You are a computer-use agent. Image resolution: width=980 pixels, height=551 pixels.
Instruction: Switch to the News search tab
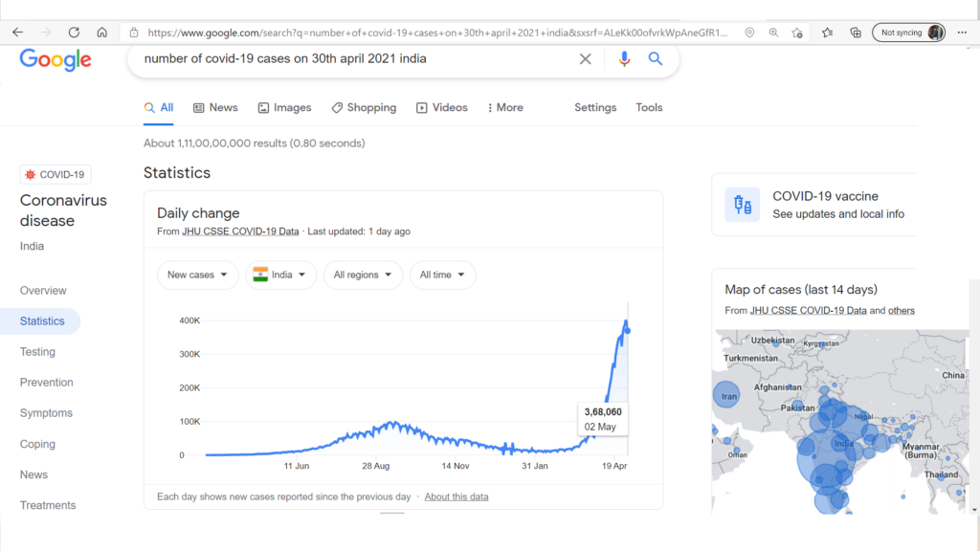pos(215,107)
